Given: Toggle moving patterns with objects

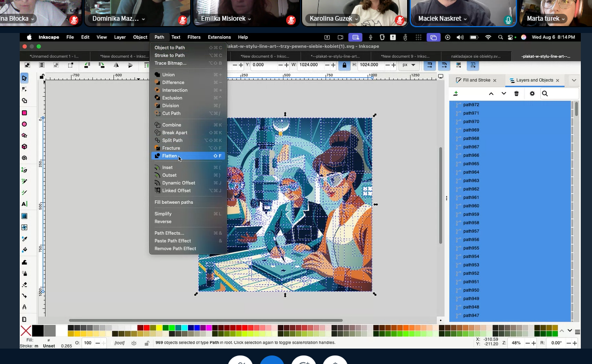Looking at the screenshot, I should [x=473, y=65].
